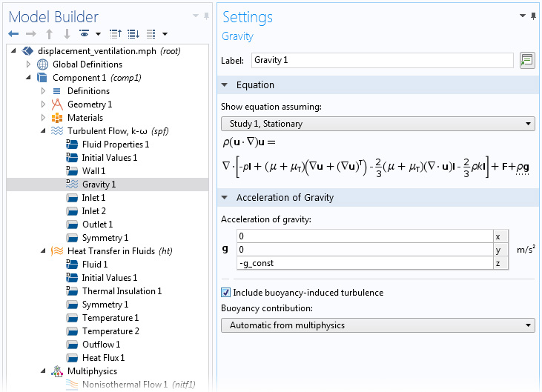Select the Thermal Insulation 1 node

click(121, 291)
